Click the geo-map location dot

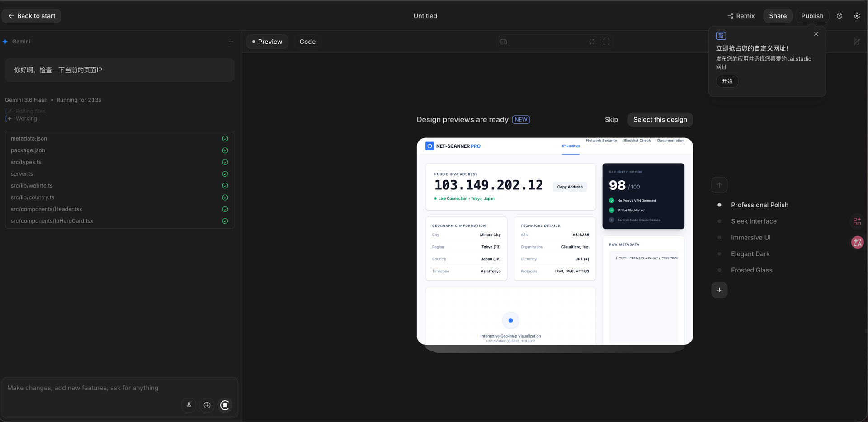point(510,320)
